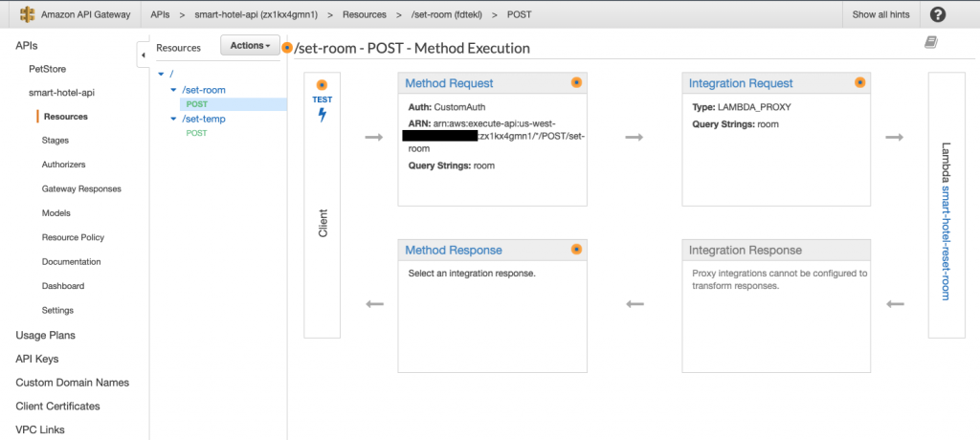Open the help question mark icon

click(x=938, y=14)
